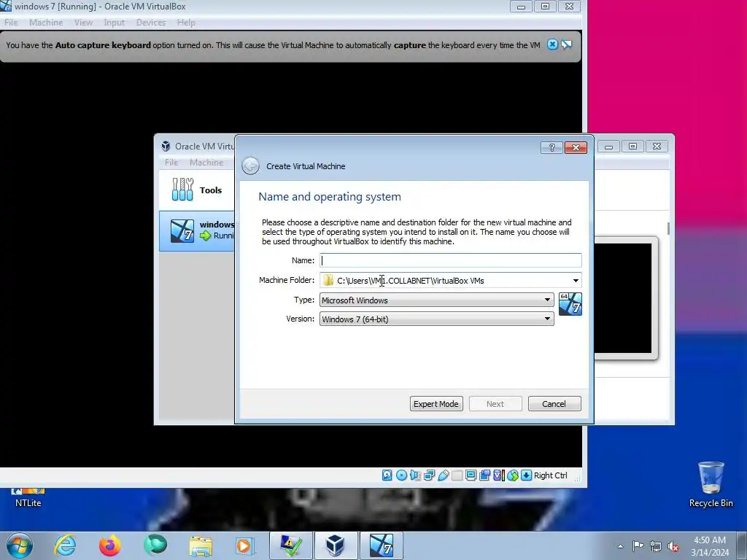Click the Name and operating system heading
Screen dimensions: 747x560
329,197
